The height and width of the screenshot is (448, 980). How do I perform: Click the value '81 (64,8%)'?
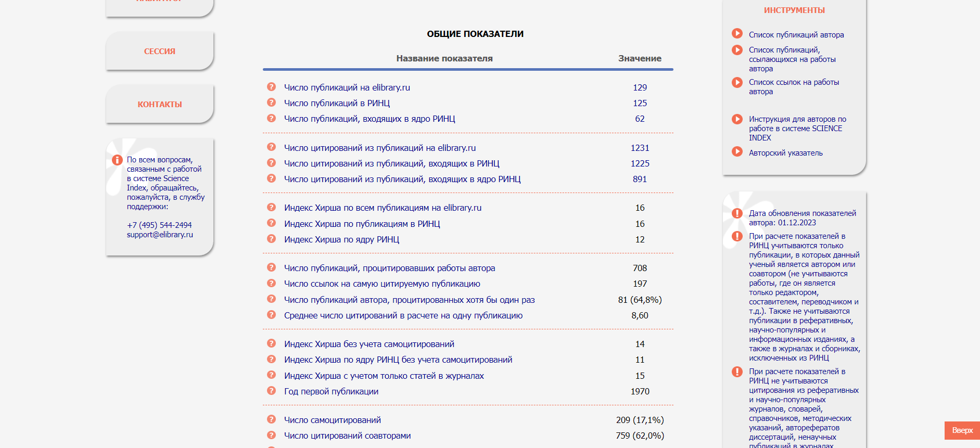click(640, 300)
